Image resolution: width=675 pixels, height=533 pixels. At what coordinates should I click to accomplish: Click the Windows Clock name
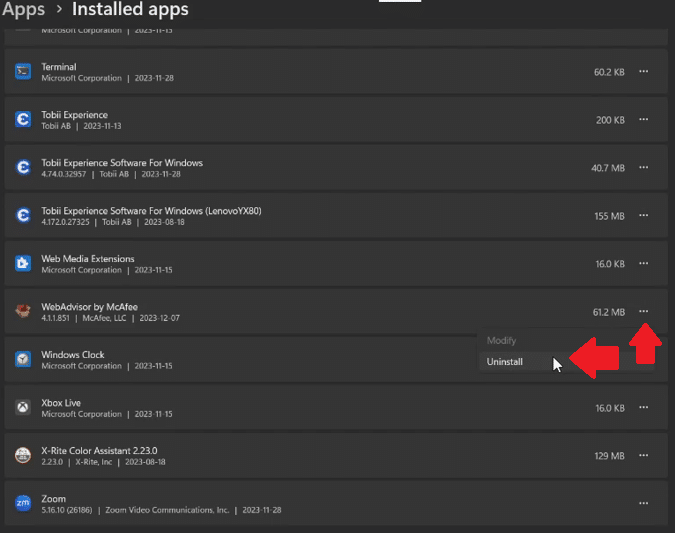click(x=73, y=355)
